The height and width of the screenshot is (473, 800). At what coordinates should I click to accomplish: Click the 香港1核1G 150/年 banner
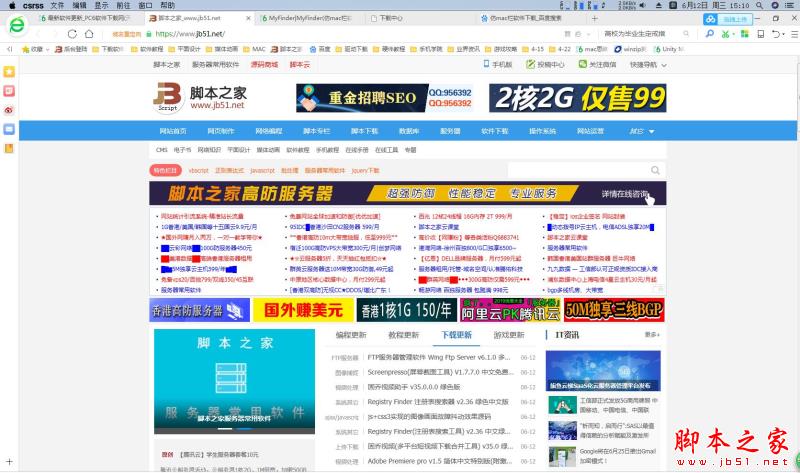[x=406, y=310]
